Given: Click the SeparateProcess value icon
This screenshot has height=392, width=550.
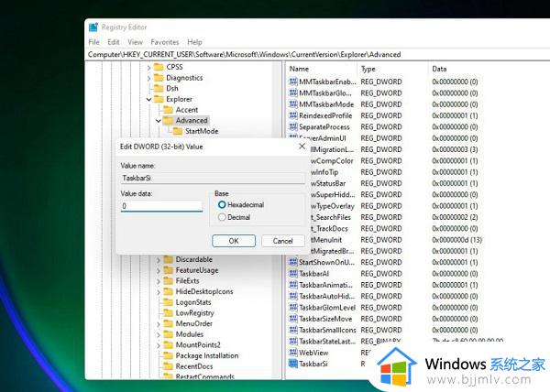Looking at the screenshot, I should click(293, 126).
